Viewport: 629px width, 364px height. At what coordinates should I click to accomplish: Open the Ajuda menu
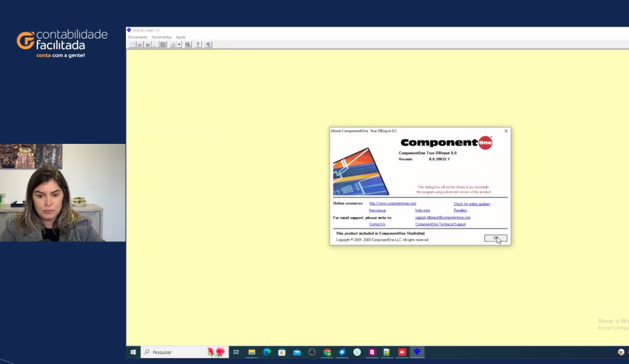coord(180,37)
